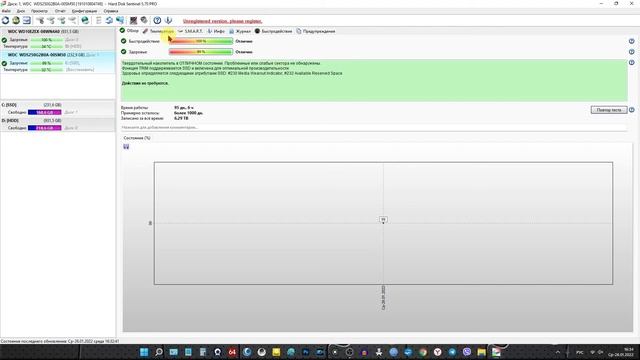
Task: Open File Explorer folder icon on taskbar
Action: tap(482, 352)
